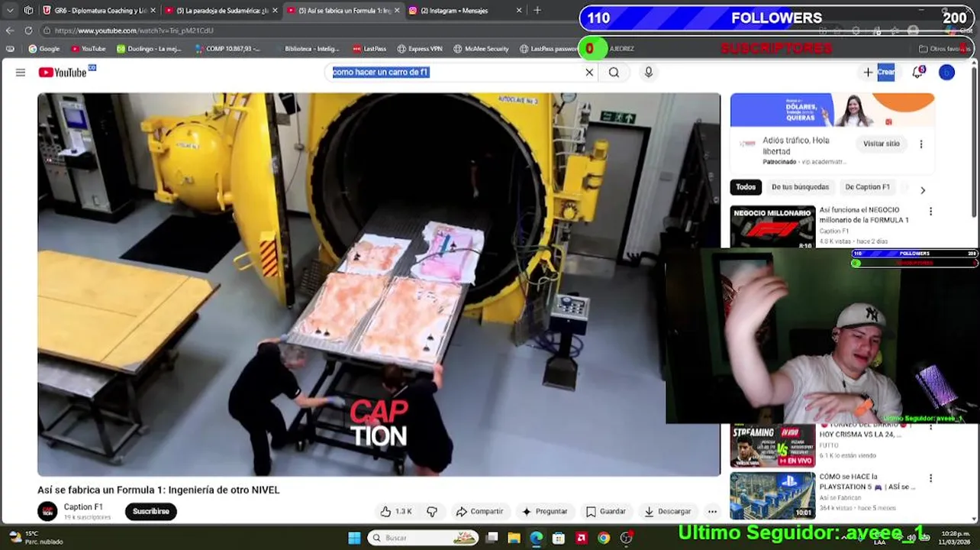Open options for PlayStation 5 video

click(x=930, y=478)
